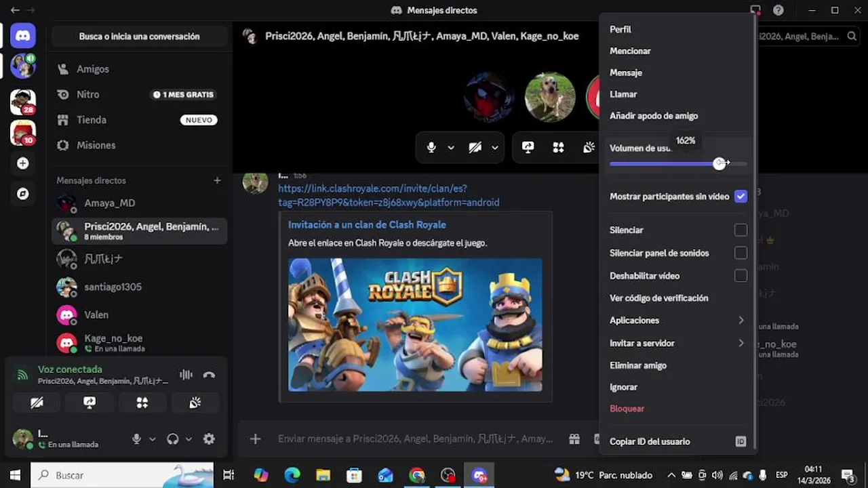Open the Nitro section

tap(139, 95)
